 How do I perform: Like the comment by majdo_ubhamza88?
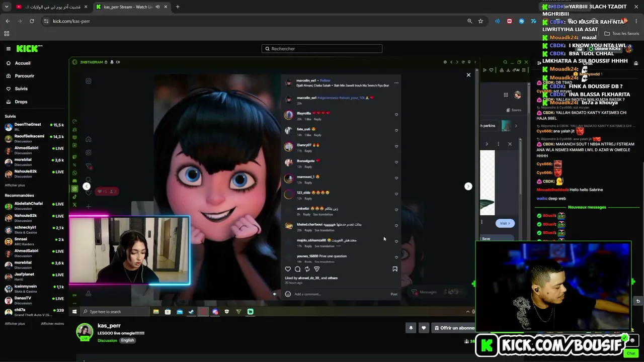(396, 241)
